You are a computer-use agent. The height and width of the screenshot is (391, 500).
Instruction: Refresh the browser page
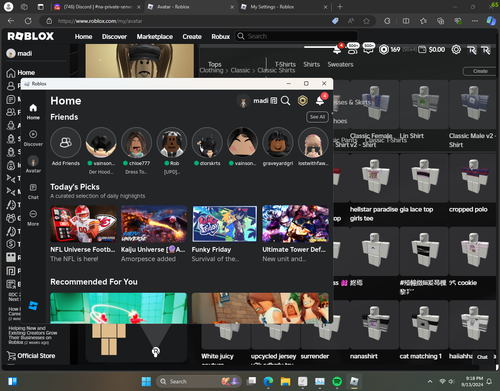coord(28,21)
